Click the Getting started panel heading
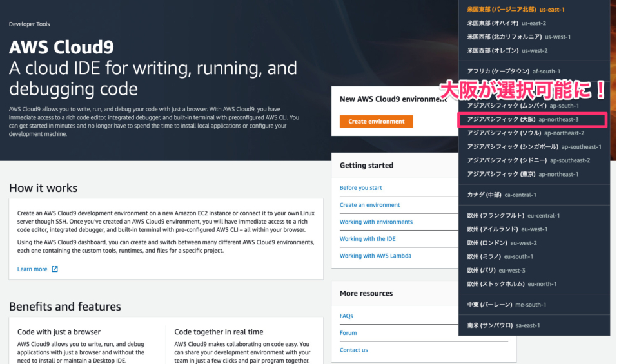This screenshot has width=619, height=364. pyautogui.click(x=366, y=165)
